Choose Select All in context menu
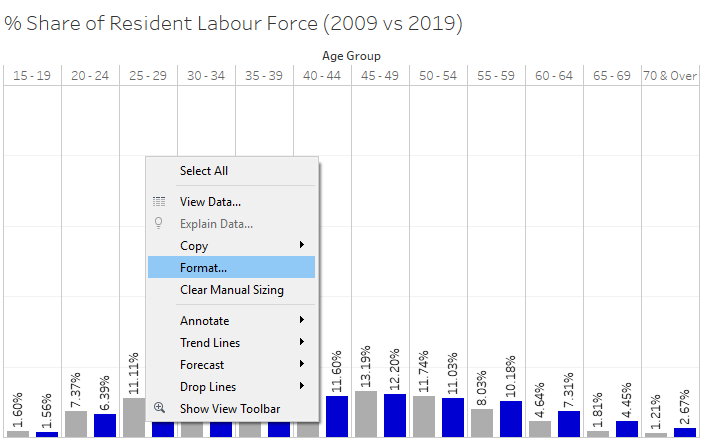Image resolution: width=707 pixels, height=446 pixels. 204,171
